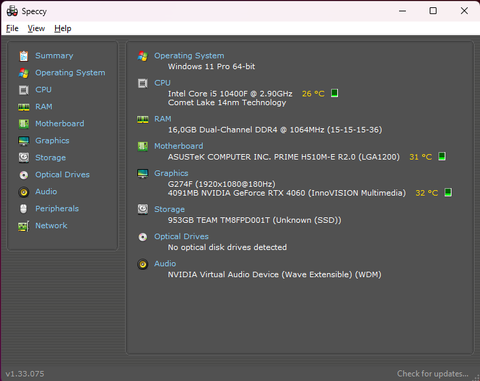The image size is (480, 381).
Task: Open the Operating System heading in summary pane
Action: tap(189, 56)
